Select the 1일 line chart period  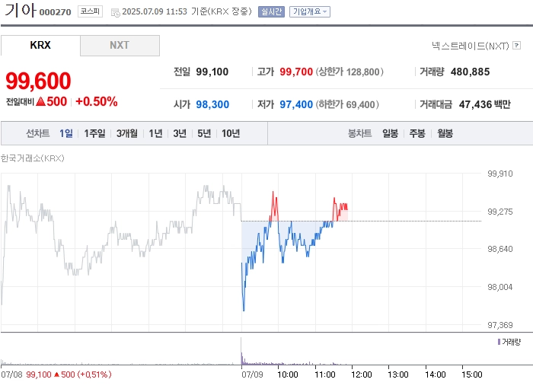66,133
